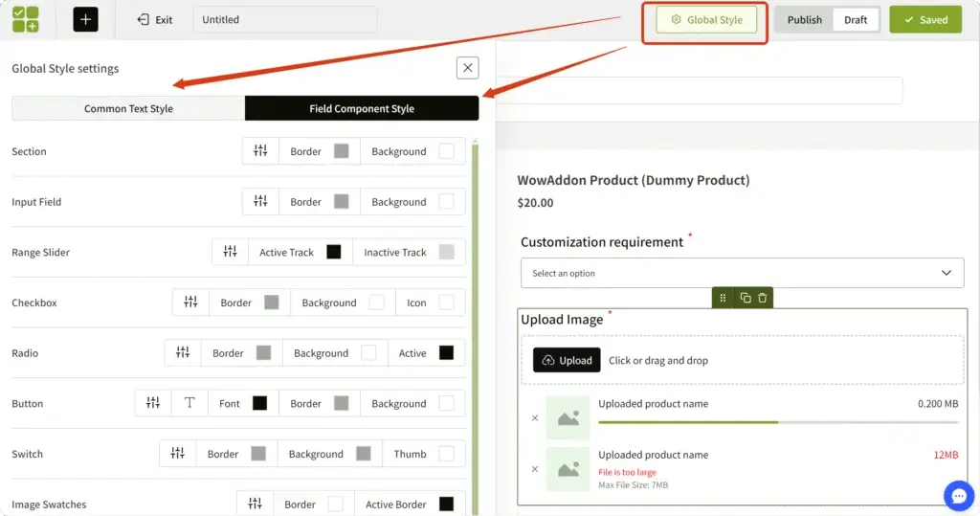Remove the first uploaded file via X icon
The width and height of the screenshot is (980, 516).
tap(535, 418)
